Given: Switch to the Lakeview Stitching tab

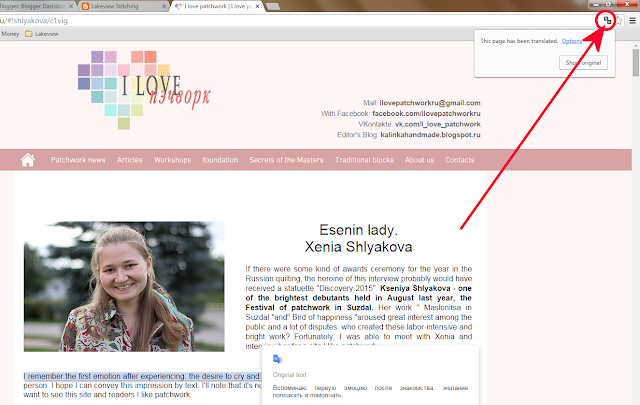Looking at the screenshot, I should 122,6.
